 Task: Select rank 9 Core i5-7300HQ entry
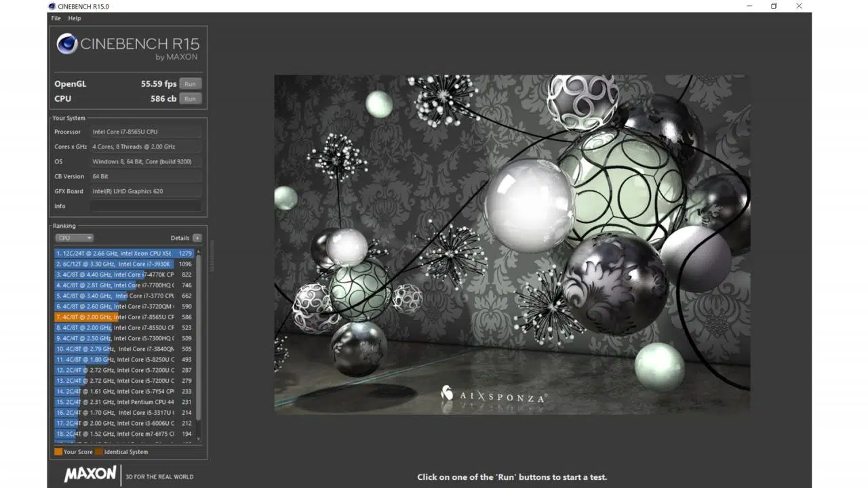[125, 338]
